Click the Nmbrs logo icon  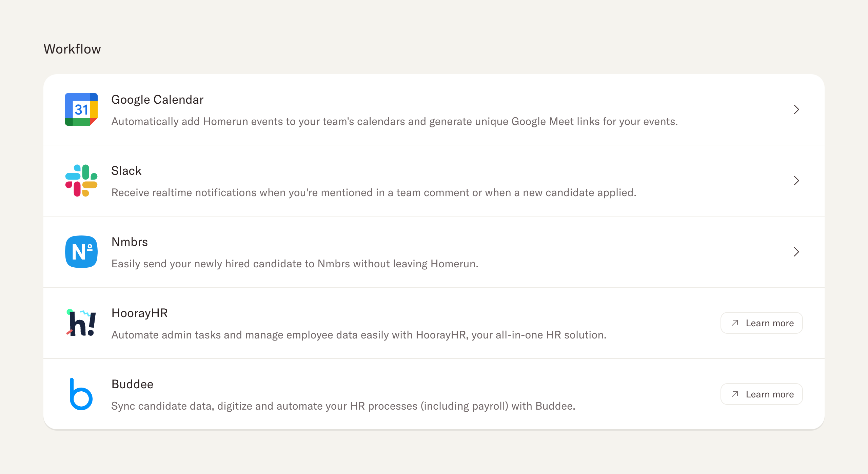(81, 252)
